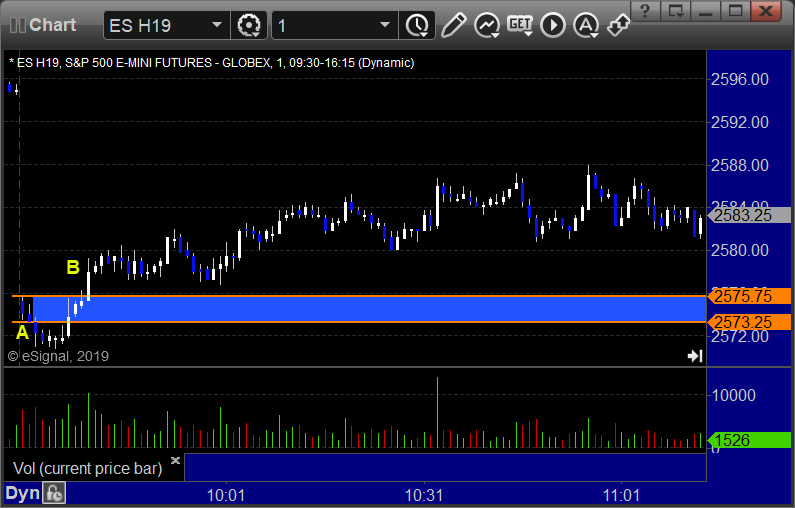This screenshot has height=508, width=795.
Task: Close the Vol study panel
Action: click(175, 460)
